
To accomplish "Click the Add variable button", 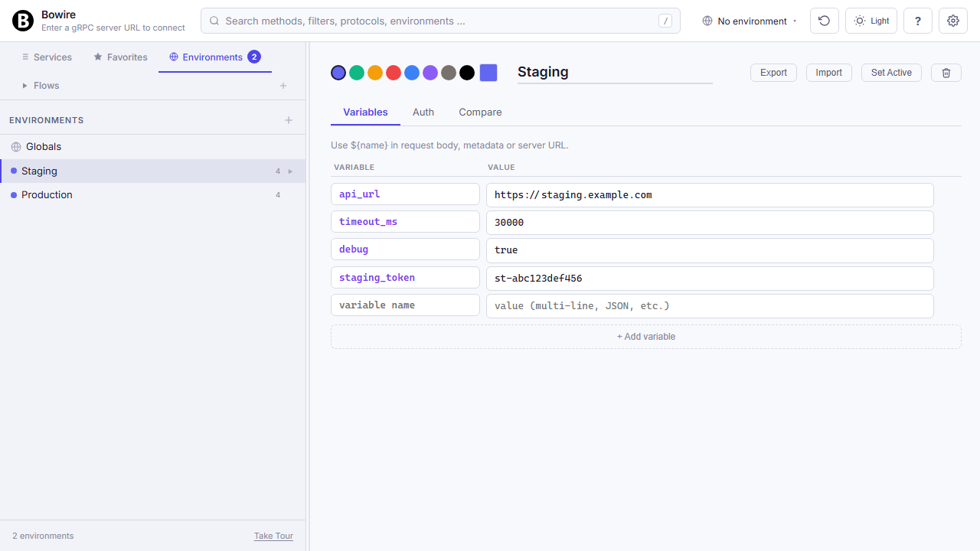I will point(646,337).
